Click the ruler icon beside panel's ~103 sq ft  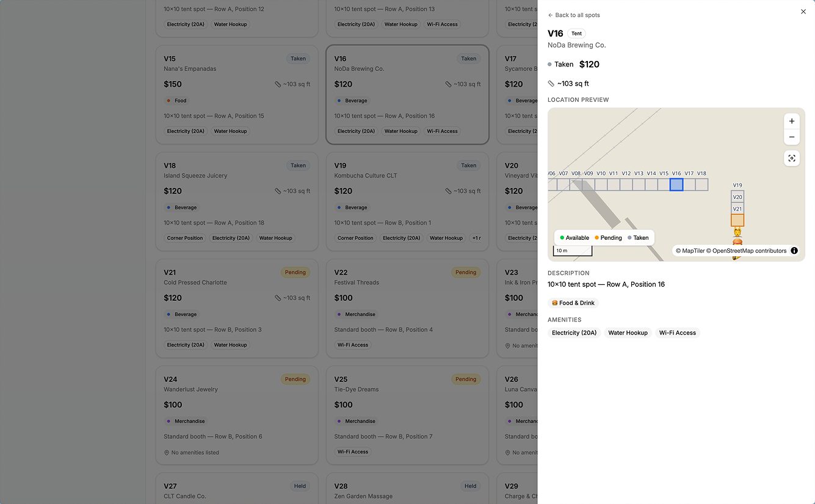(x=551, y=84)
